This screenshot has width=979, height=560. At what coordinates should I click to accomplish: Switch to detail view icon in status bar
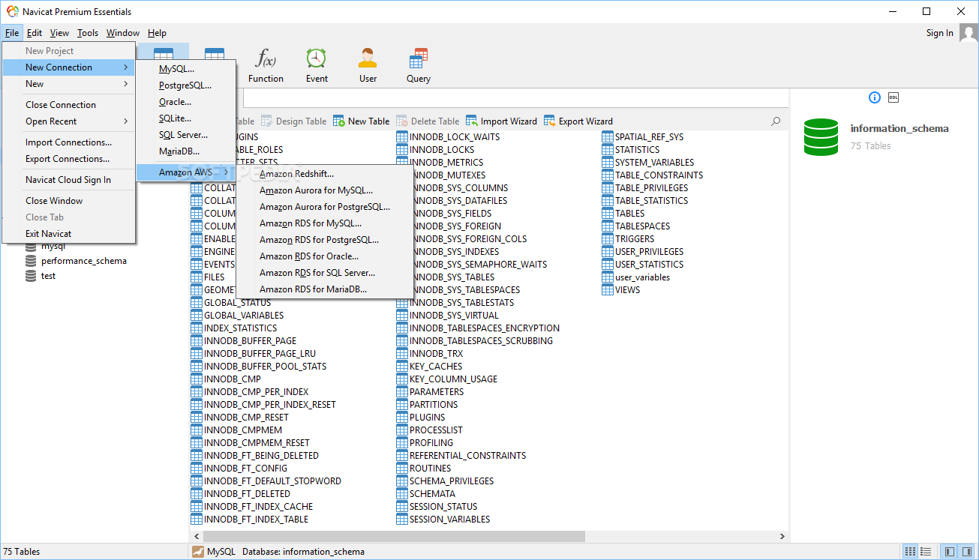(925, 552)
